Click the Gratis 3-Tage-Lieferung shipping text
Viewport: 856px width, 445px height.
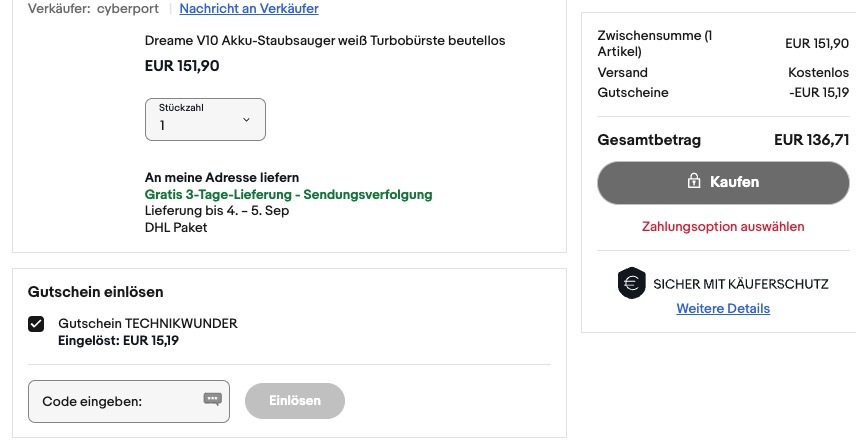(x=288, y=194)
